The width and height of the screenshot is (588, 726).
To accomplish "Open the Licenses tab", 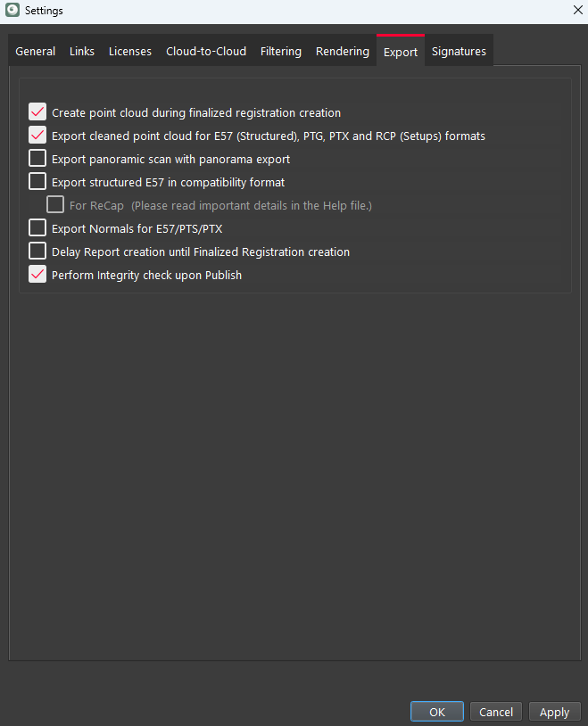I will (x=130, y=52).
